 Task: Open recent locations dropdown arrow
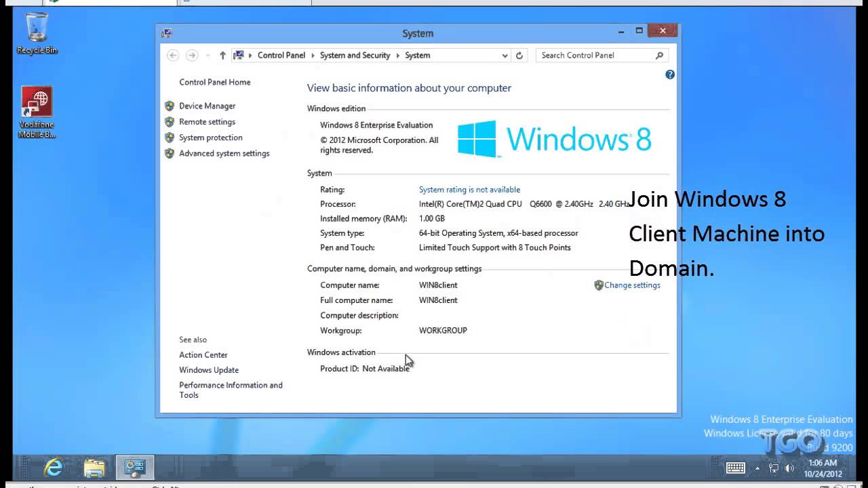pyautogui.click(x=207, y=56)
